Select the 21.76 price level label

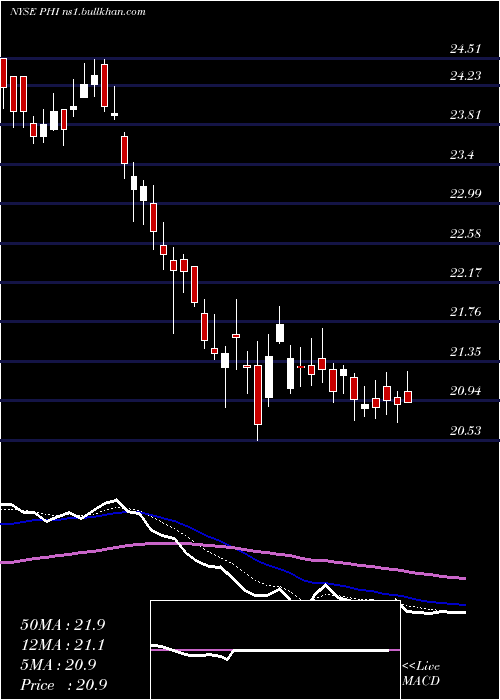pyautogui.click(x=466, y=312)
